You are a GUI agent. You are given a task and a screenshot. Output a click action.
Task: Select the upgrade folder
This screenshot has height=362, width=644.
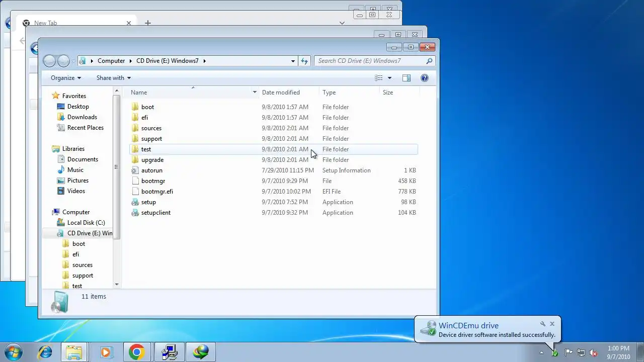pyautogui.click(x=152, y=160)
